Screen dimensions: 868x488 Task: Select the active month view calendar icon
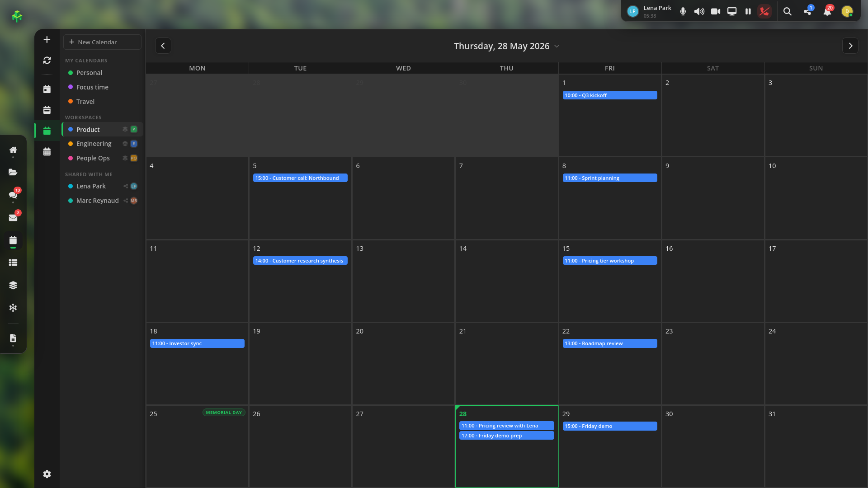(x=47, y=131)
